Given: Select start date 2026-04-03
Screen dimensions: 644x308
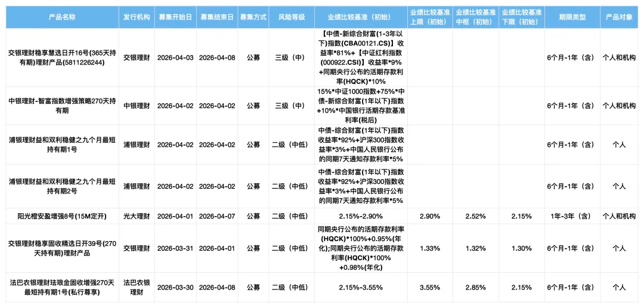Looking at the screenshot, I should tap(175, 57).
